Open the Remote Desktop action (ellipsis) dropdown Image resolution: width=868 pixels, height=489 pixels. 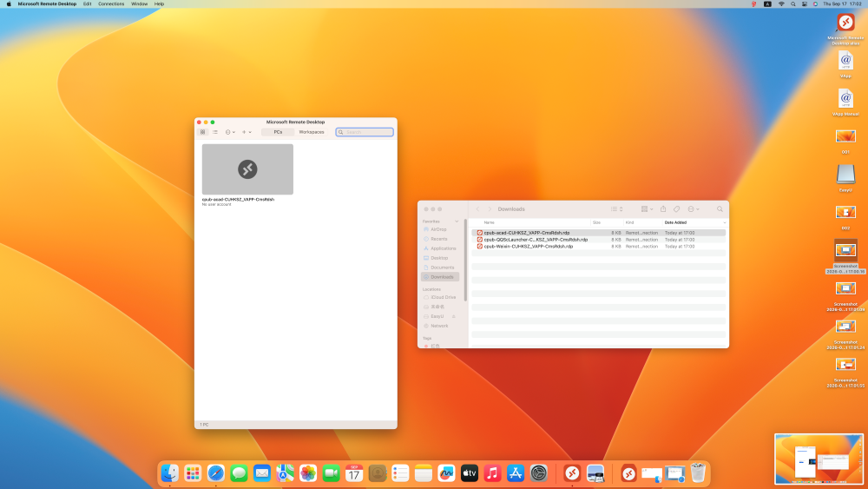tap(230, 132)
